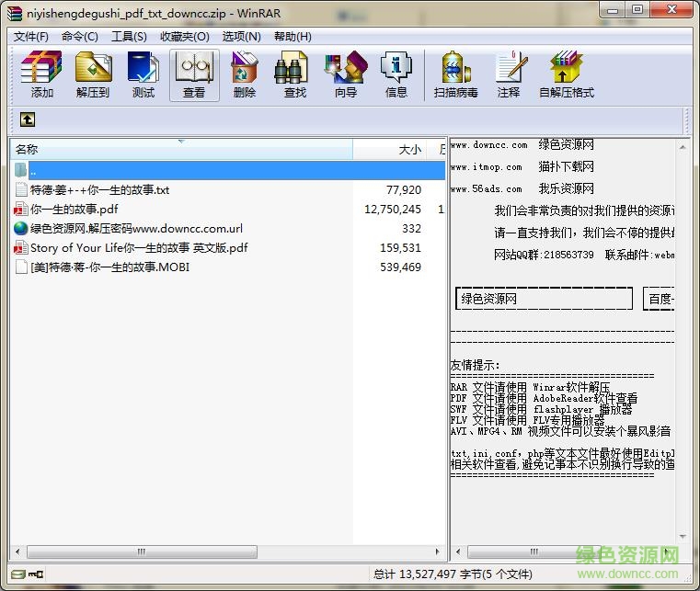Click globe icon of 绿色资源网 url file

[x=21, y=228]
